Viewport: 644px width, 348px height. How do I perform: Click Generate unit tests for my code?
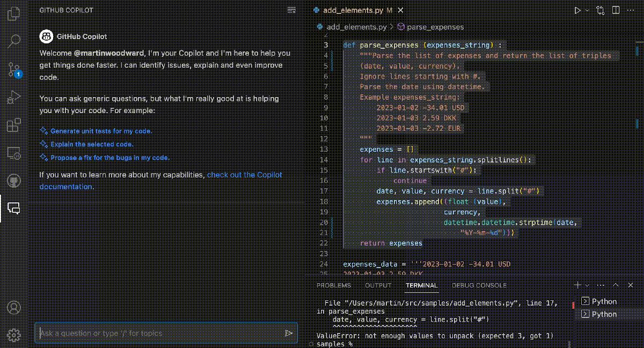[101, 131]
